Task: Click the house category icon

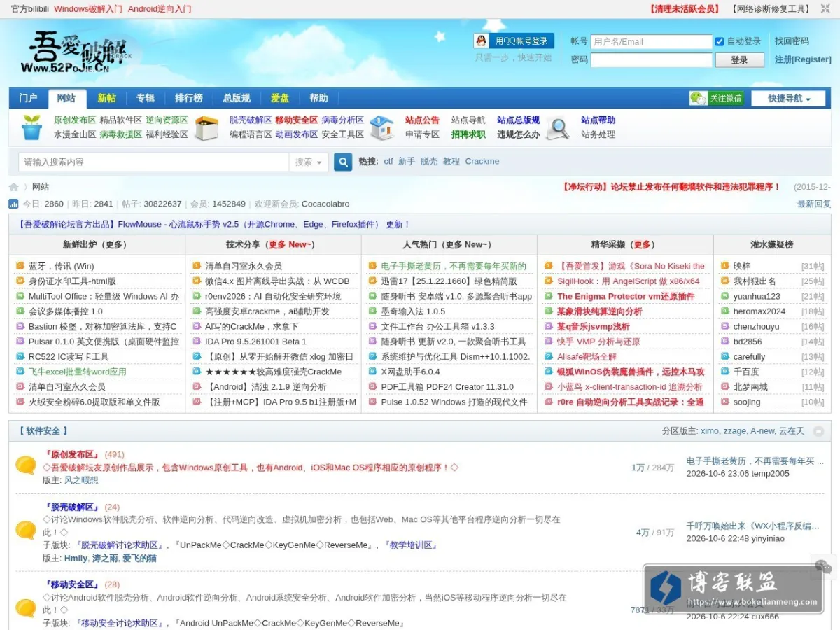Action: [x=382, y=127]
